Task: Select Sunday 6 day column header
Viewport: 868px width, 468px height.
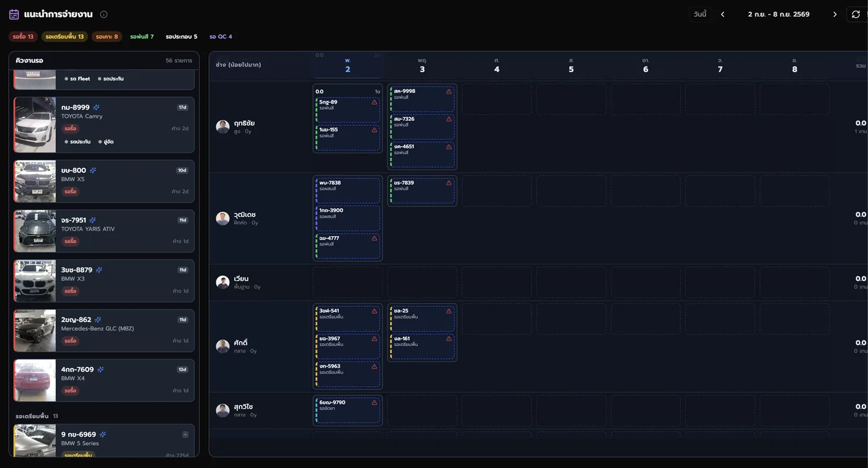Action: 645,65
